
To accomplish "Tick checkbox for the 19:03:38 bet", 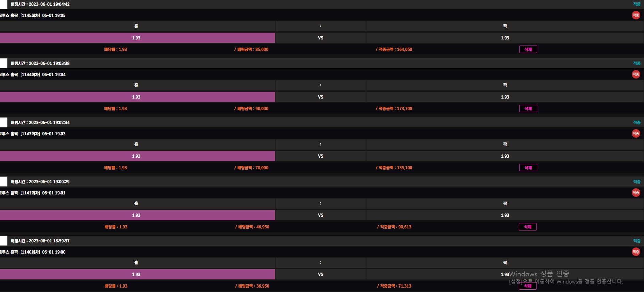I will 3,63.
